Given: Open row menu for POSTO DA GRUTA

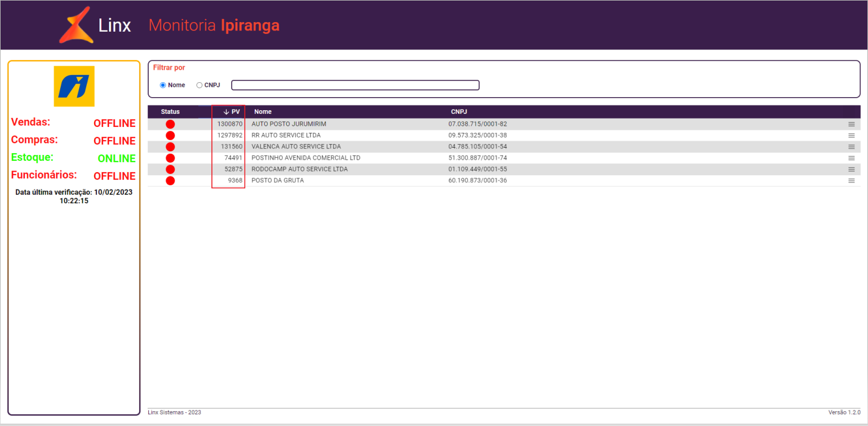Looking at the screenshot, I should point(851,181).
